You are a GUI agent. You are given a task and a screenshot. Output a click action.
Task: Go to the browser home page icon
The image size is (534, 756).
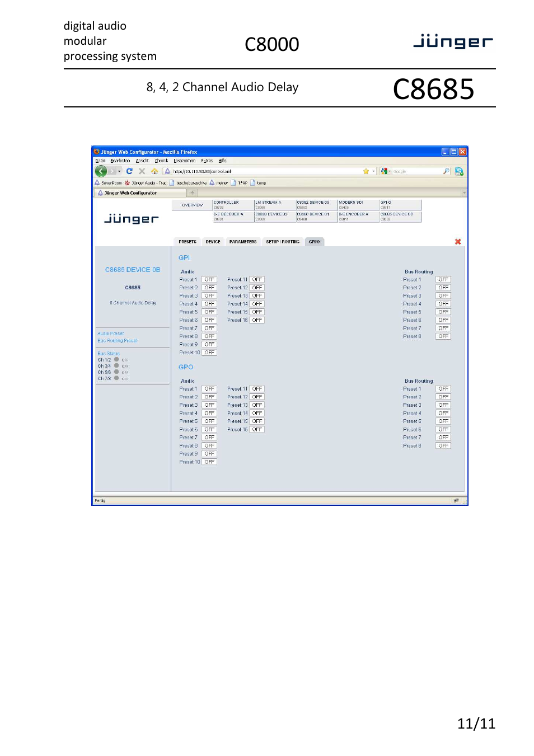(154, 171)
